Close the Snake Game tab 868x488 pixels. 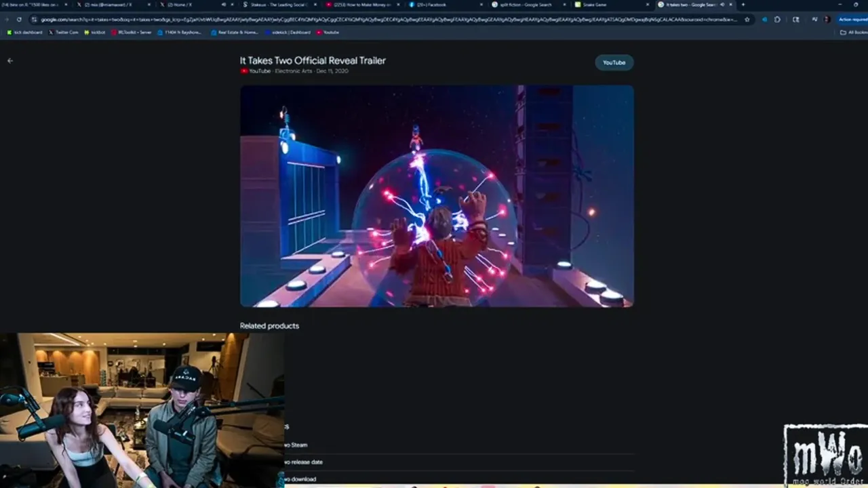(647, 5)
